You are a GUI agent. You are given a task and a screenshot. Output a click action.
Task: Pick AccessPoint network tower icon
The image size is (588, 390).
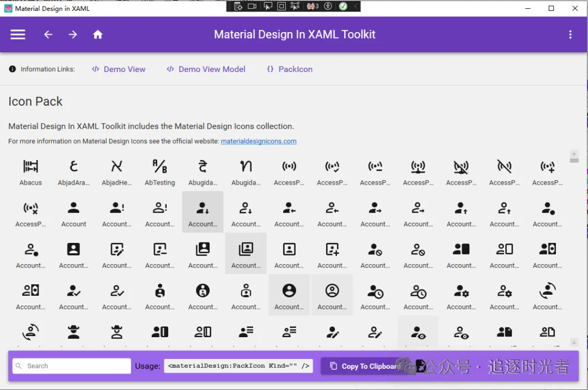pos(418,171)
